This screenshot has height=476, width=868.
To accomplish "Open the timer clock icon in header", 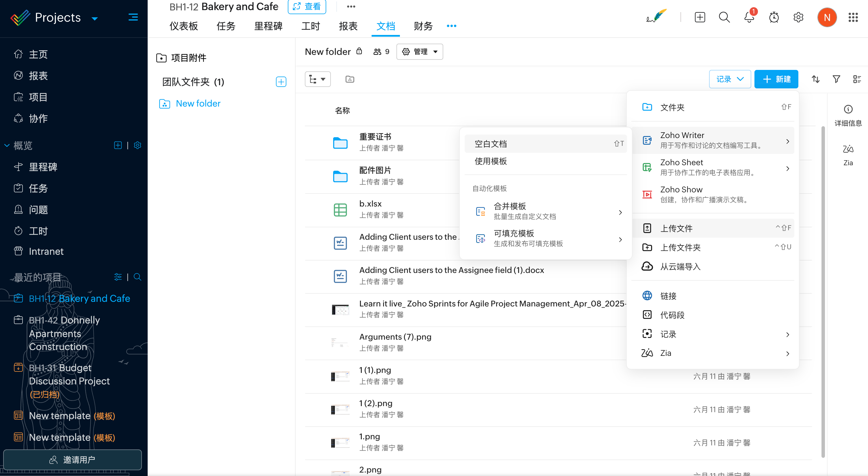I will point(774,17).
